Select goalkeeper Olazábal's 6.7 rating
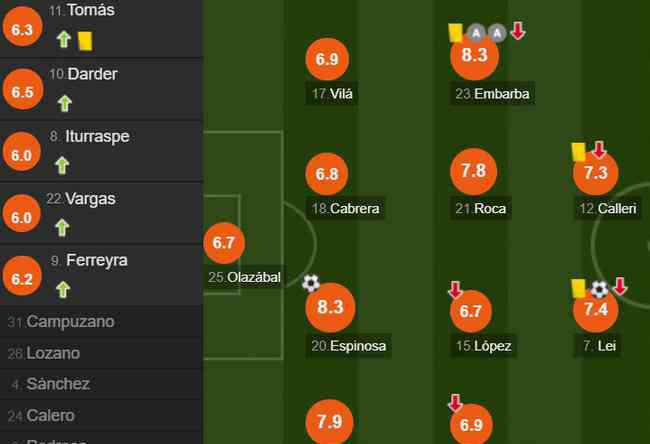 [x=224, y=243]
